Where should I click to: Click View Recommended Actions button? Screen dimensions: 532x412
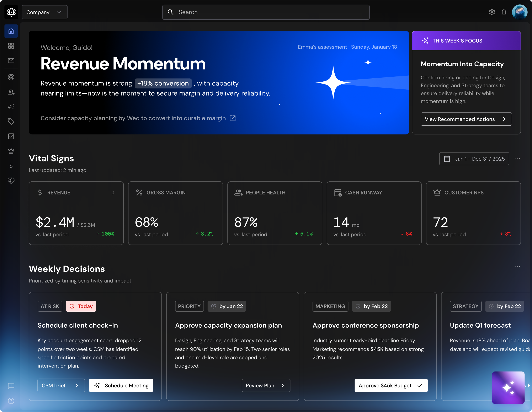[x=466, y=119]
